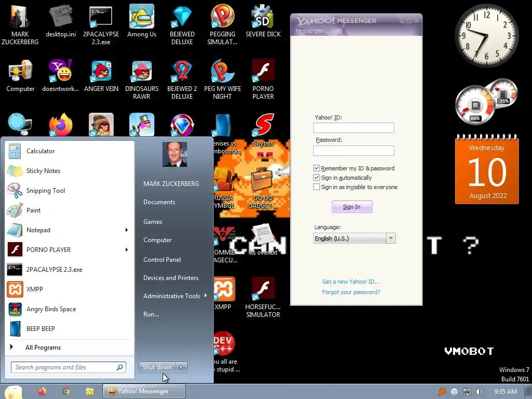Open the MARK ZUCKERBERG desktop folder
532x399 pixels.
20,24
